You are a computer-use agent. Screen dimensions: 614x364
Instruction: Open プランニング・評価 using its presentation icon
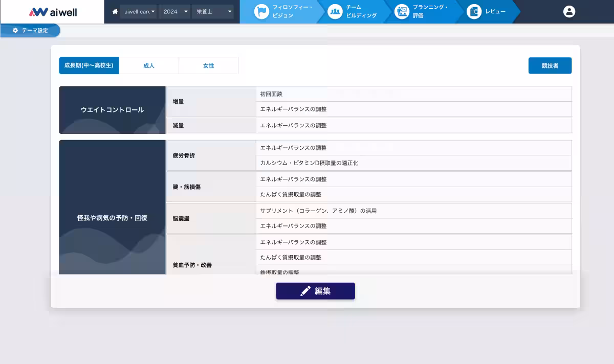point(402,11)
